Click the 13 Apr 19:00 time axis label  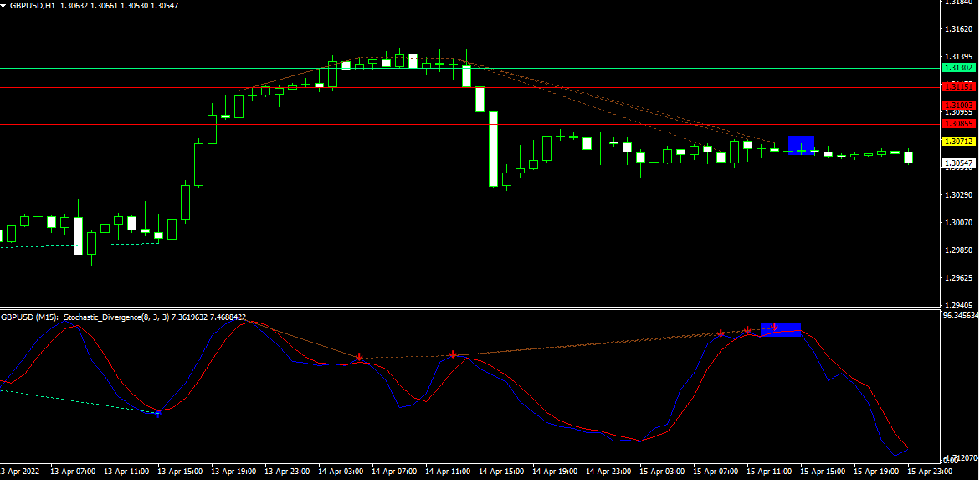click(x=233, y=472)
